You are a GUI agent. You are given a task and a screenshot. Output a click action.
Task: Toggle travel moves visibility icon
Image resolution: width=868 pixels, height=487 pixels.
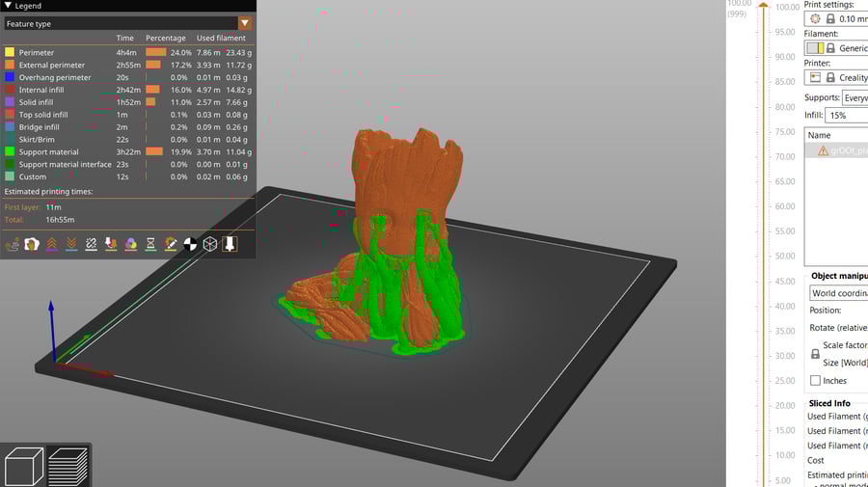tap(13, 244)
